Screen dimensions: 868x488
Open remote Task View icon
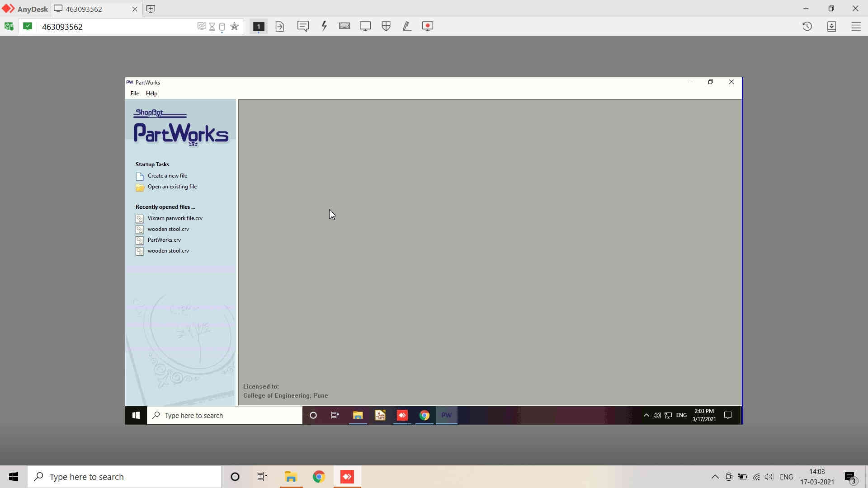coord(335,415)
